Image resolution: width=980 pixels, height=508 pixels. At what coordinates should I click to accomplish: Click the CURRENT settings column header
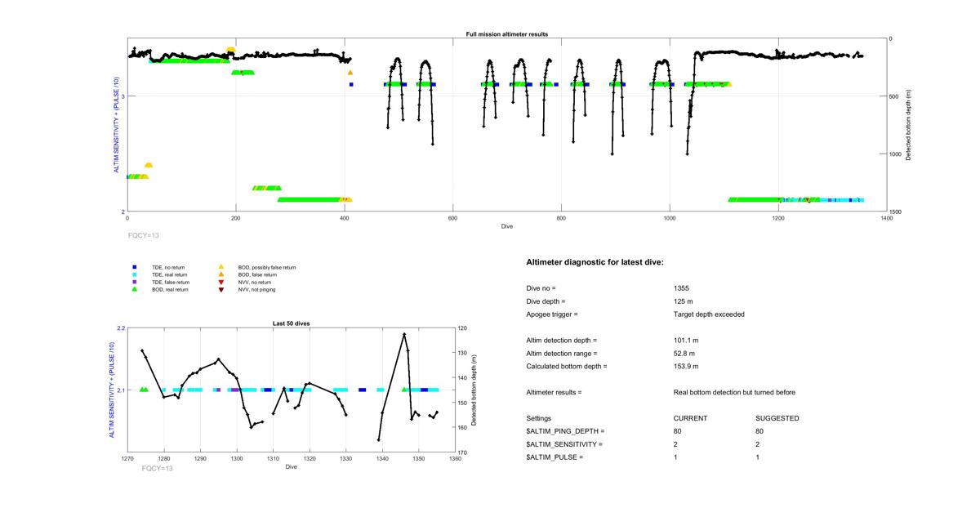coord(690,419)
